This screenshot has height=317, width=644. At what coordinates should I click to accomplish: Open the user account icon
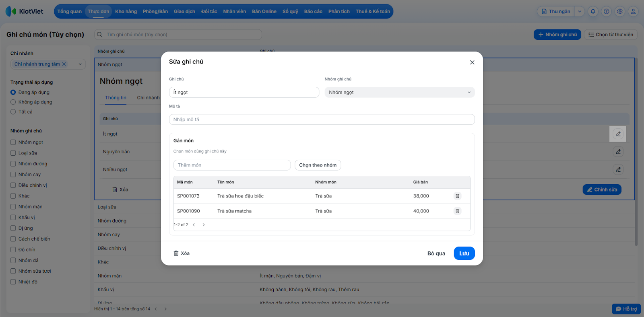click(x=633, y=12)
